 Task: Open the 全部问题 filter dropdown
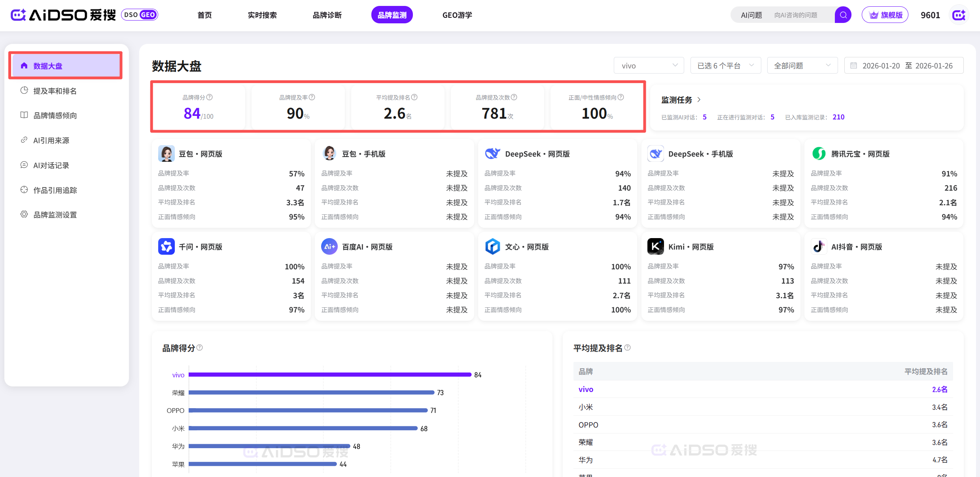pos(802,66)
